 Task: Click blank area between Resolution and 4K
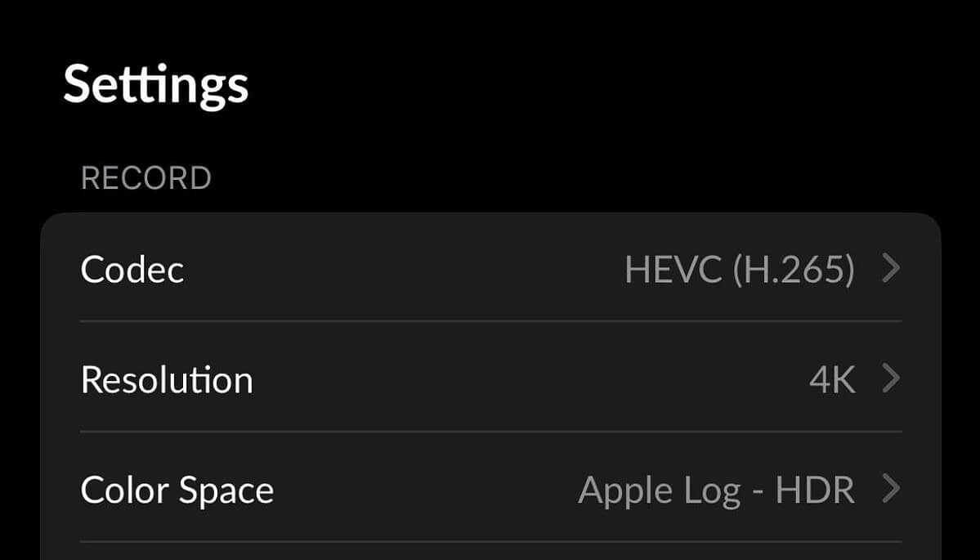click(523, 379)
